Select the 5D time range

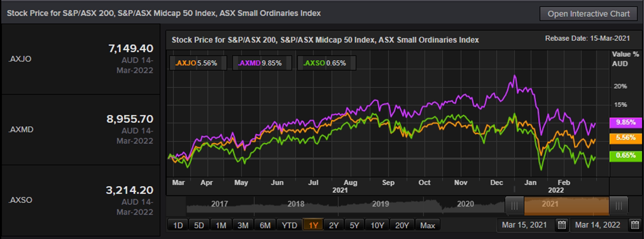[199, 225]
